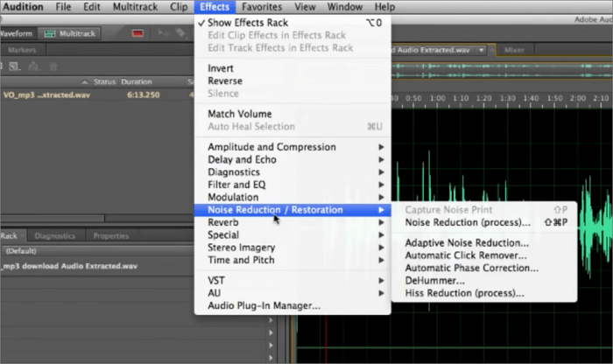Choose Noise Reduction (process) from submenu
Viewport: 613px width, 364px height.
click(x=468, y=222)
